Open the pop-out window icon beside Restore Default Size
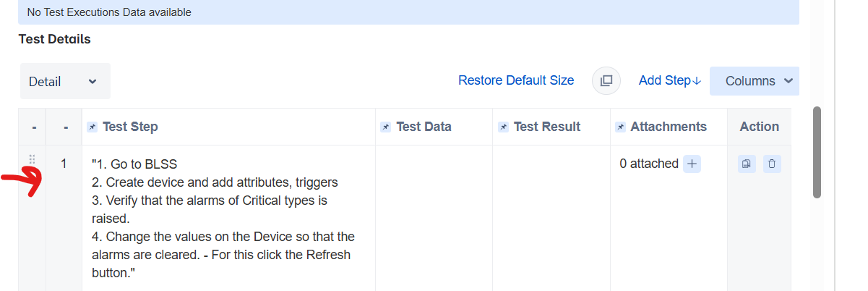 coord(606,80)
